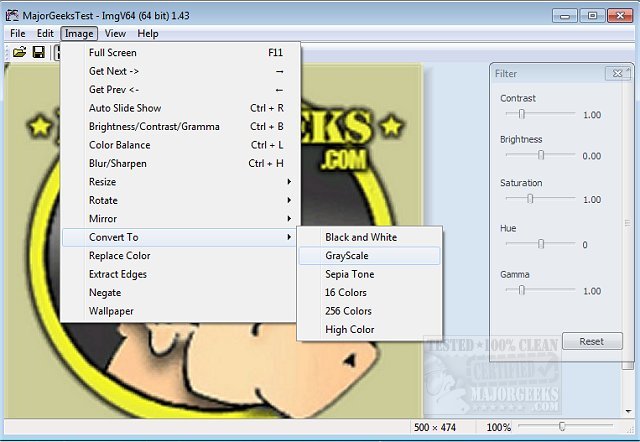Click the Gamma value 1.00
The image size is (640, 442).
click(592, 291)
